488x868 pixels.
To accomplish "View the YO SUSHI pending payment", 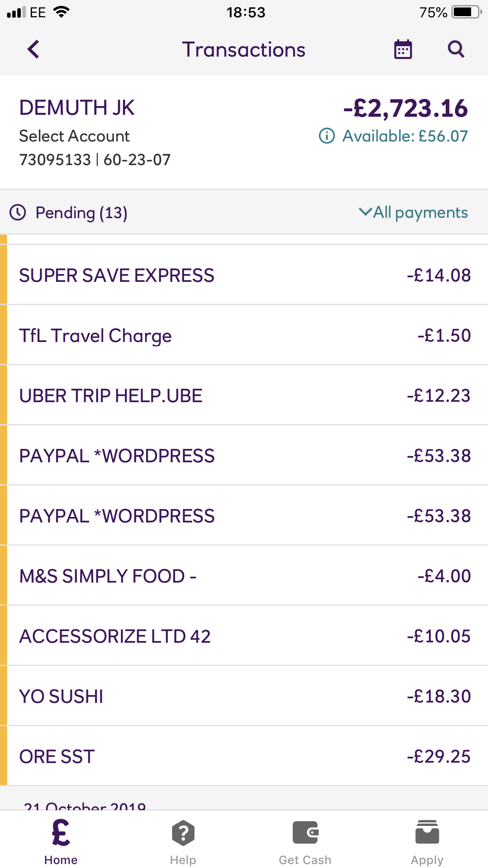I will [x=244, y=696].
